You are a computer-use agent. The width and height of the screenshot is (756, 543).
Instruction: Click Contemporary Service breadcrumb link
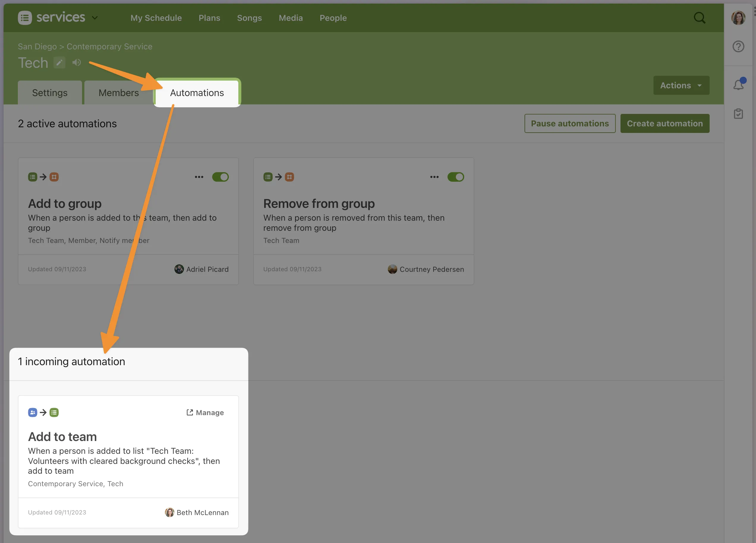[109, 47]
